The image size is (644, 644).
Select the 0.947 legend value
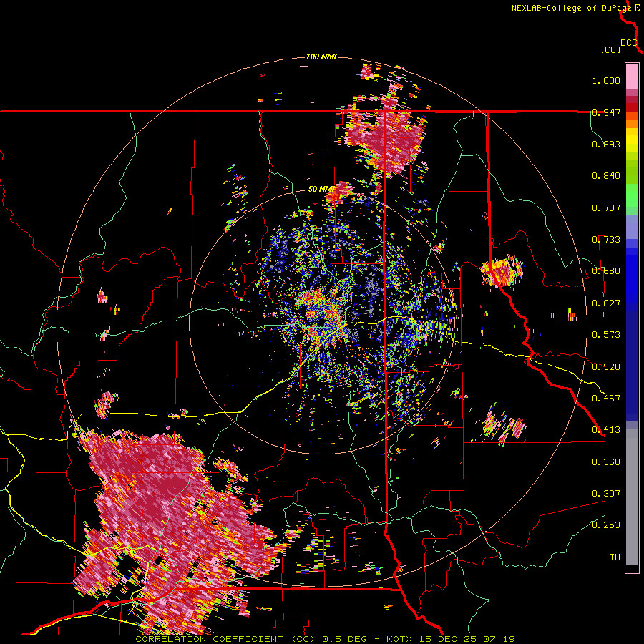point(606,112)
